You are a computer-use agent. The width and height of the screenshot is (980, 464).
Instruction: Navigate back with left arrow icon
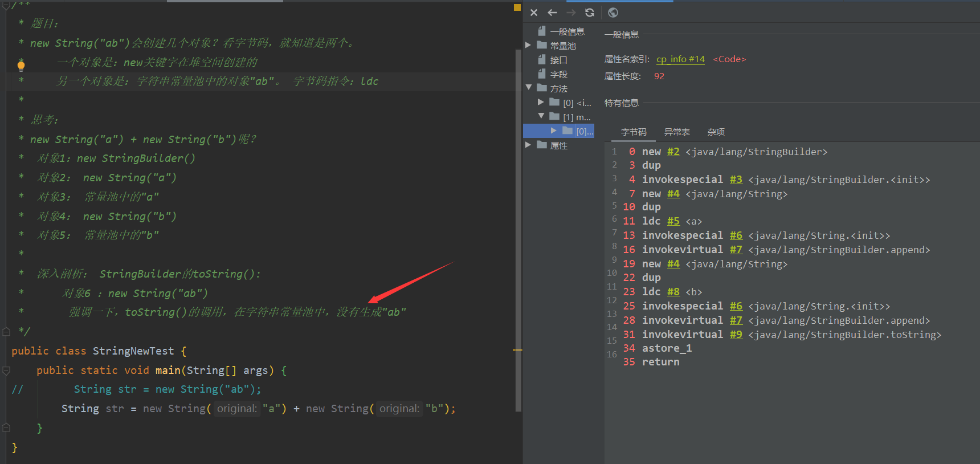click(x=552, y=13)
